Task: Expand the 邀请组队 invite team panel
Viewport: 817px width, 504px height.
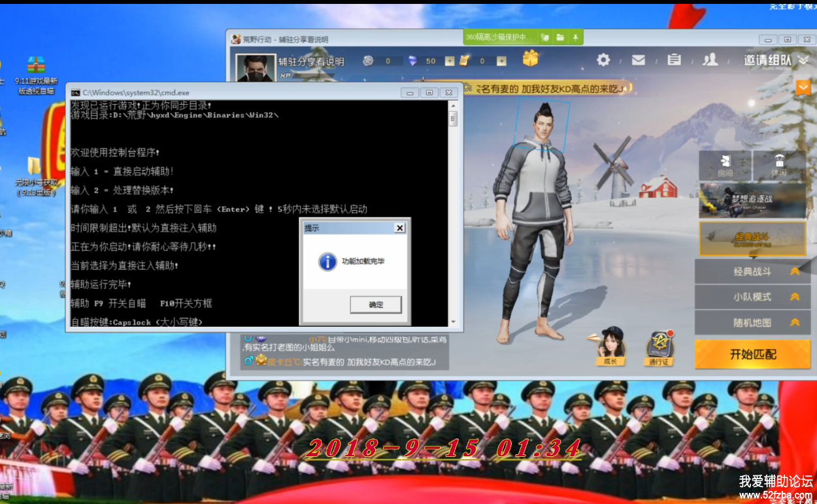Action: pyautogui.click(x=776, y=60)
